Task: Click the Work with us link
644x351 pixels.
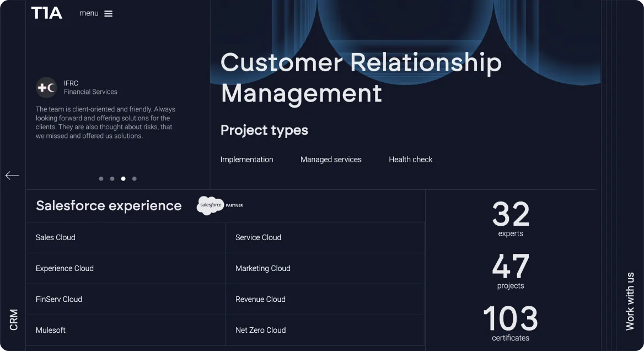Action: [630, 301]
